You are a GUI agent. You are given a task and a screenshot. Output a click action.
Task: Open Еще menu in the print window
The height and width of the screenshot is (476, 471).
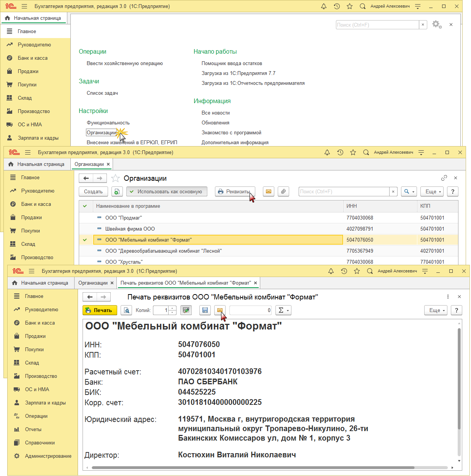436,310
